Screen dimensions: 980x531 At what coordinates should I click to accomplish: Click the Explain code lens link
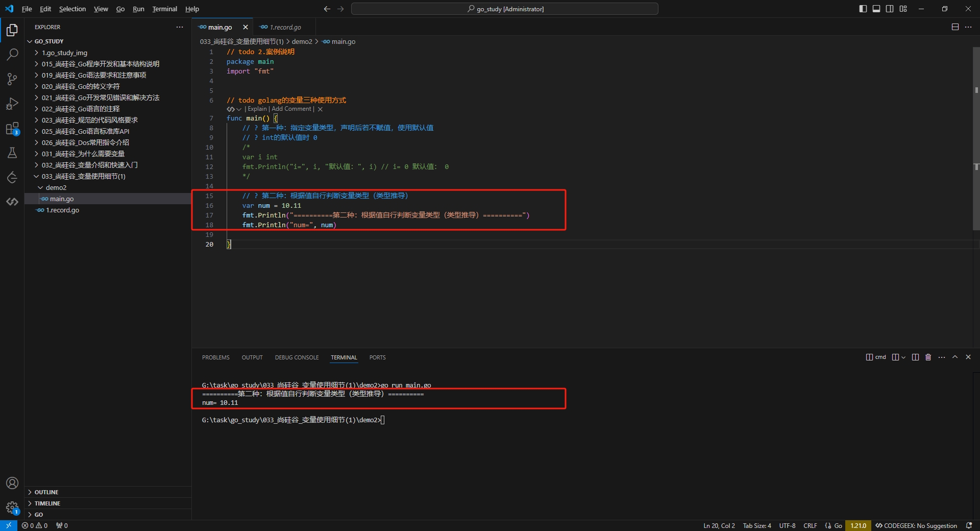(x=257, y=109)
